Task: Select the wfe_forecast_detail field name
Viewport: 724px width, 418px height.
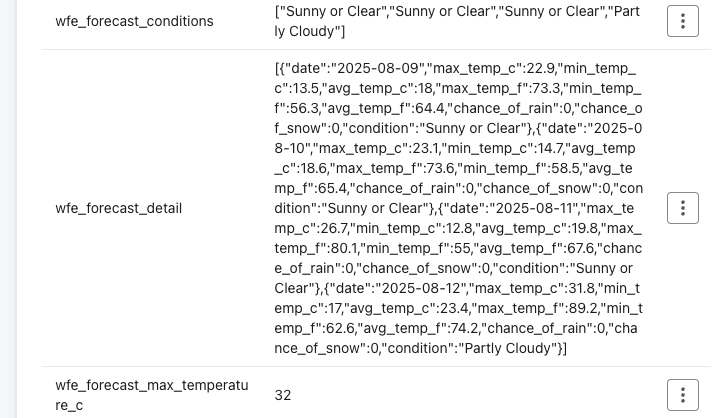Action: [119, 208]
